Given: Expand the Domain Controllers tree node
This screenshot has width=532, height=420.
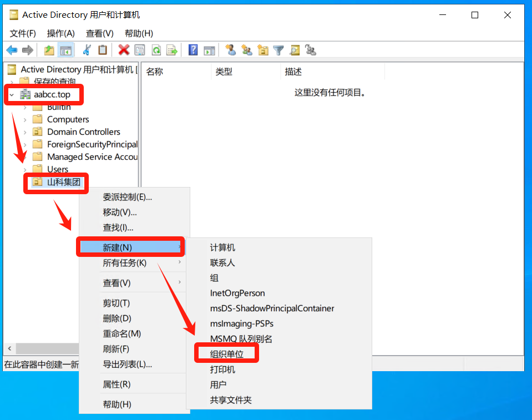Looking at the screenshot, I should pos(25,132).
